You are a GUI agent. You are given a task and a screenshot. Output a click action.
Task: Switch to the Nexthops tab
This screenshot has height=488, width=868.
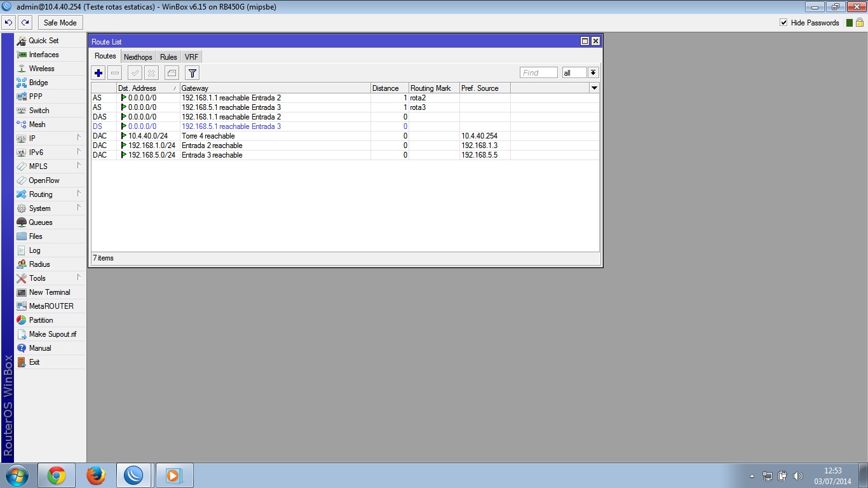coord(138,57)
